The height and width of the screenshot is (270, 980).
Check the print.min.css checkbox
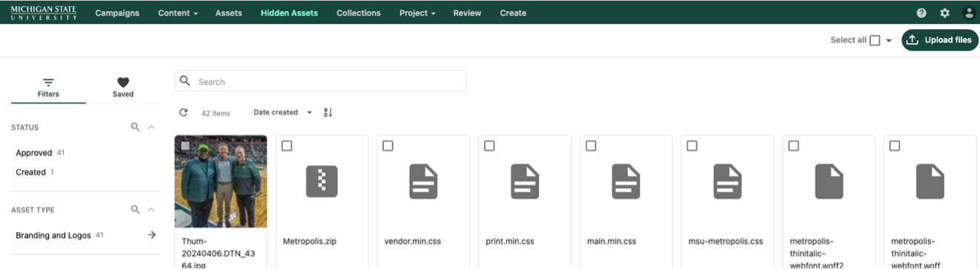pos(489,146)
